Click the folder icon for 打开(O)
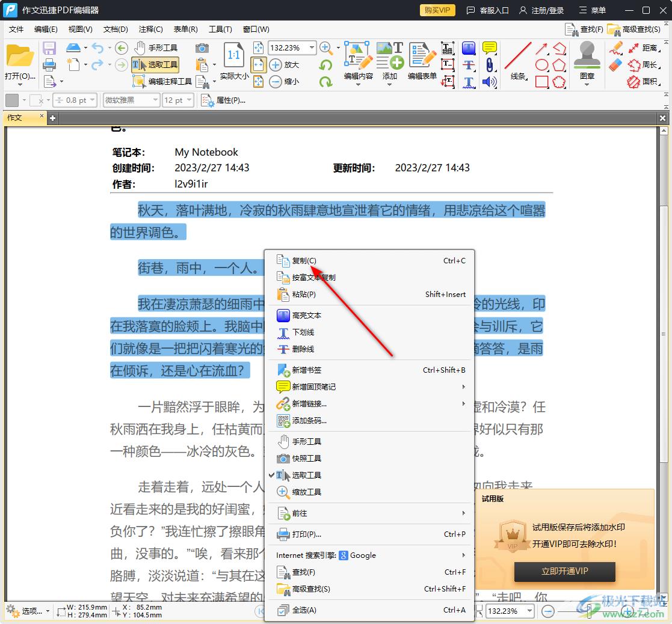Image resolution: width=672 pixels, height=624 pixels. coord(20,56)
